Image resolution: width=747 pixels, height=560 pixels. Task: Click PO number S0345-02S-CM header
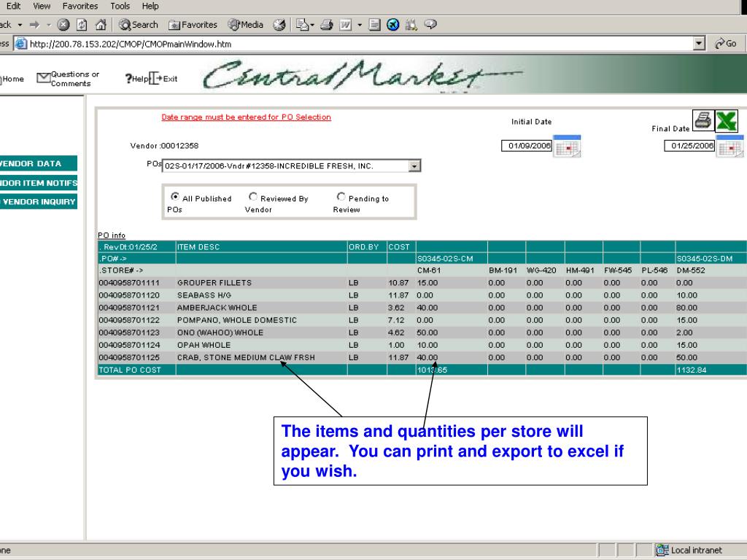(445, 259)
